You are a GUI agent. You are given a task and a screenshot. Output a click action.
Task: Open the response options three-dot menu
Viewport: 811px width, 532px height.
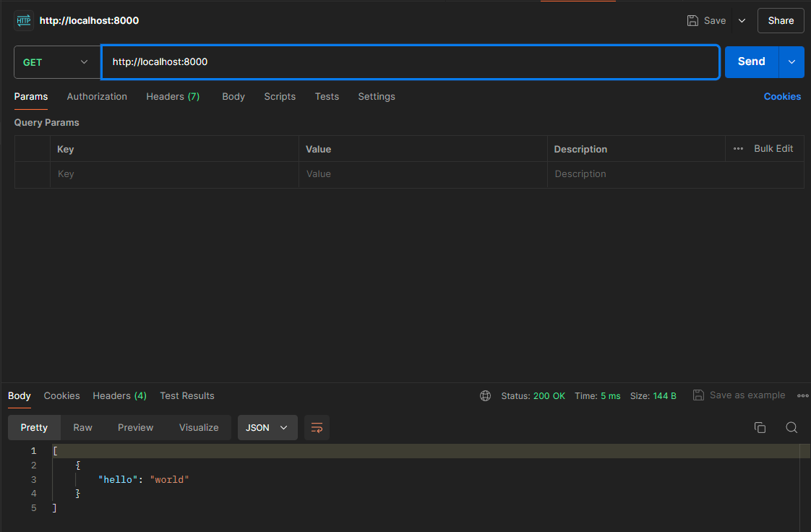[x=803, y=396]
